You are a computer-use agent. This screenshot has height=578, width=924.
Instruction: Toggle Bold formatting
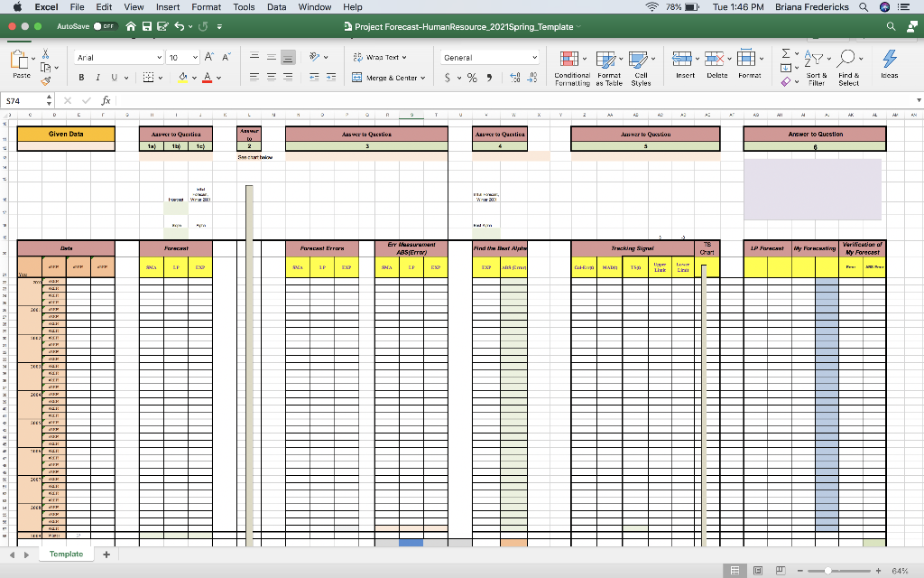point(81,78)
